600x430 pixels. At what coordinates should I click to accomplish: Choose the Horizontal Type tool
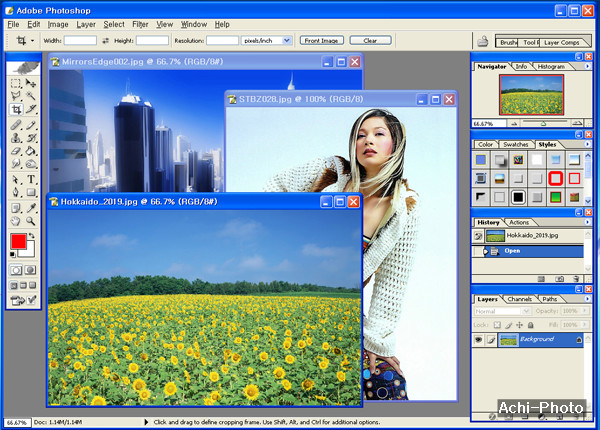31,179
